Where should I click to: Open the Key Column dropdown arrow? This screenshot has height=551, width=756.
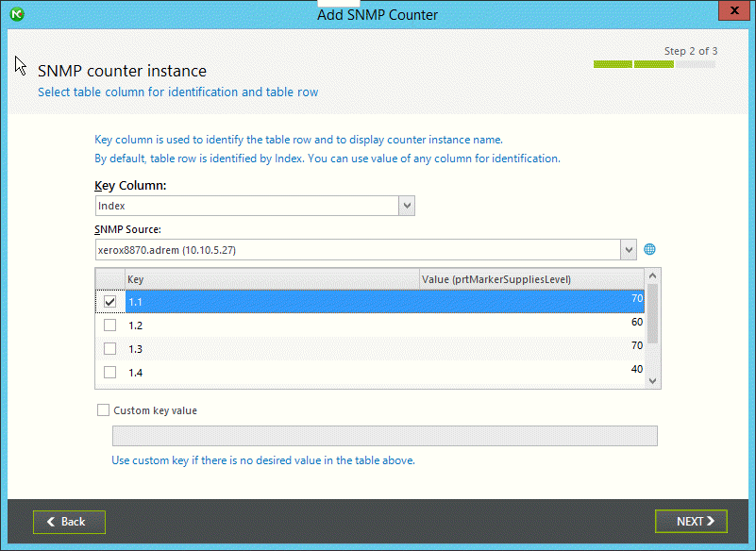[407, 206]
